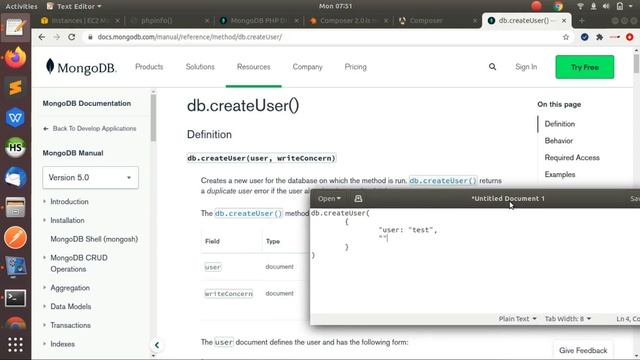This screenshot has width=640, height=360.
Task: Open MongoDB Shell (mongosh) sidebar item
Action: click(94, 239)
